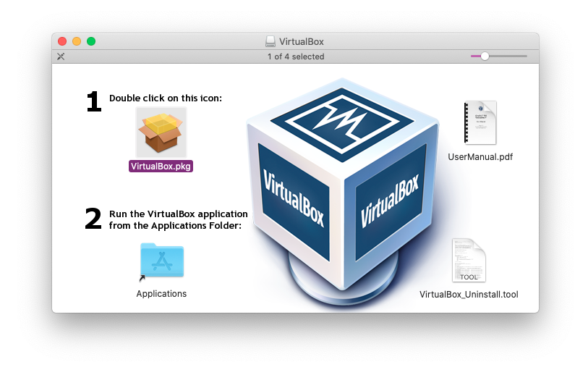The width and height of the screenshot is (588, 375).
Task: Zoom the window with green button
Action: tap(91, 41)
